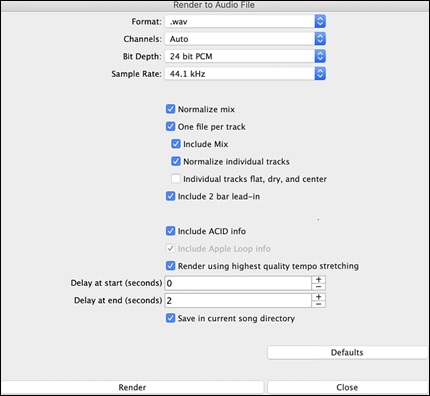Uncheck the Normalize mix checkbox
430x396 pixels.
click(170, 109)
